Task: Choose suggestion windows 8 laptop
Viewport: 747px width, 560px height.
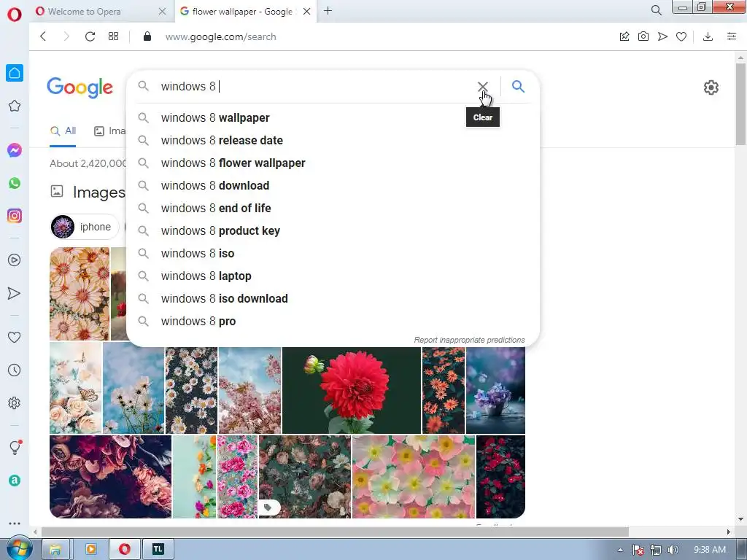Action: [333, 276]
